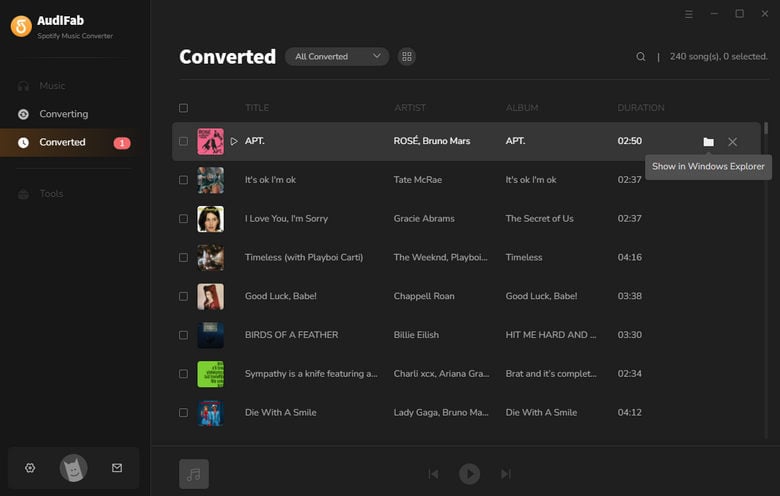Select artist "ROSÉ, Bruno Mars"
Screen dimensions: 780x496
tap(432, 141)
